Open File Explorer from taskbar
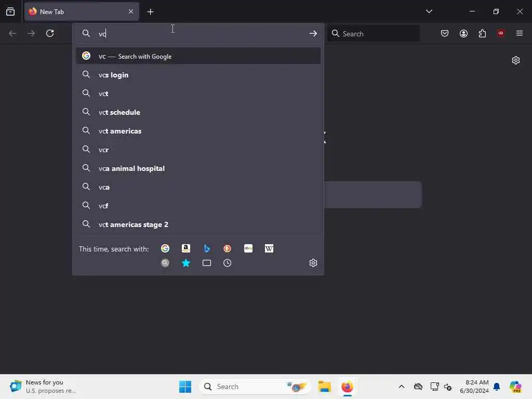The width and height of the screenshot is (532, 399). (x=324, y=387)
